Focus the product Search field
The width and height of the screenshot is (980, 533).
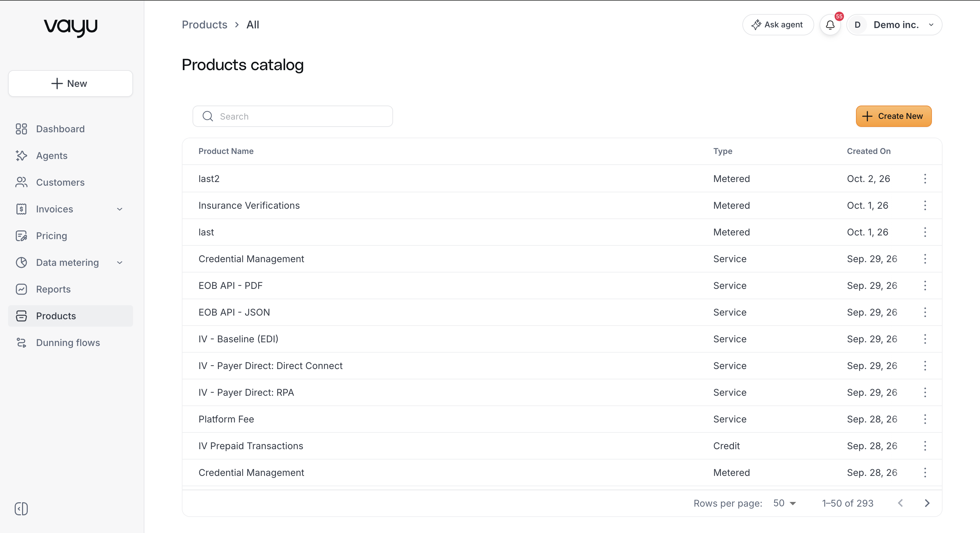coord(292,116)
